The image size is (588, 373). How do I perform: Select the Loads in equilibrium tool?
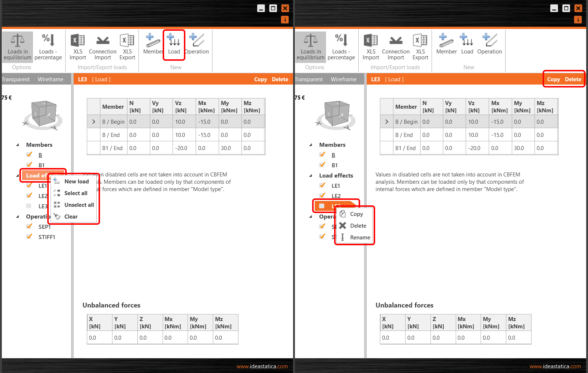(17, 46)
